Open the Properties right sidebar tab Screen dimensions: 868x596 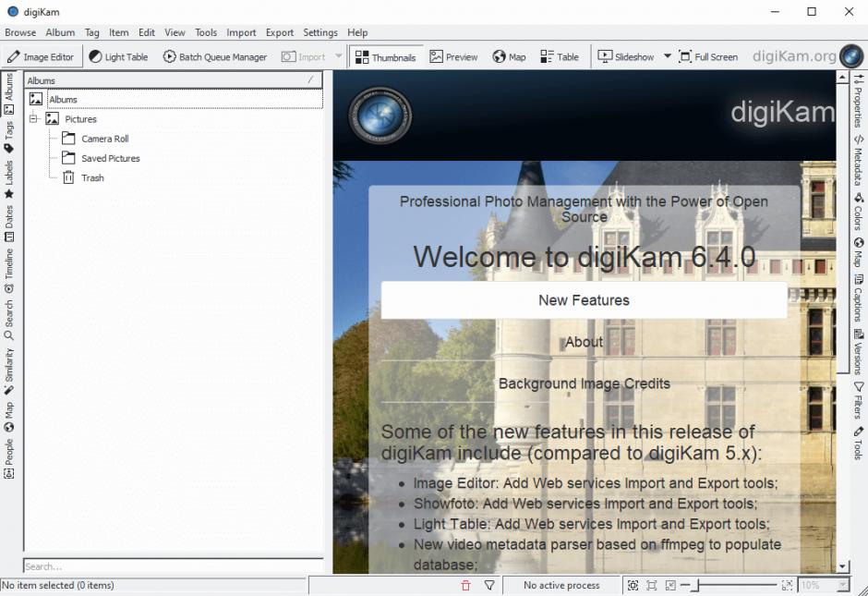(x=858, y=101)
